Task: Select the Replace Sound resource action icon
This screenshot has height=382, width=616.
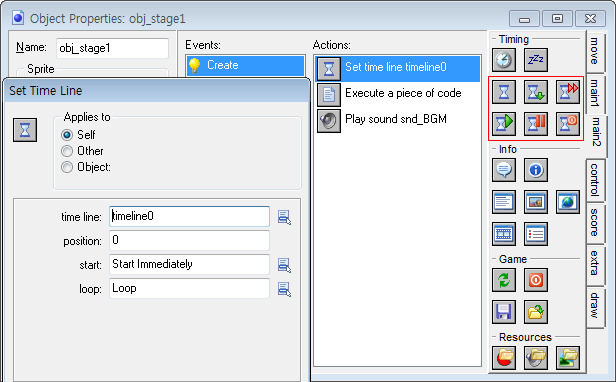Action: click(x=536, y=358)
